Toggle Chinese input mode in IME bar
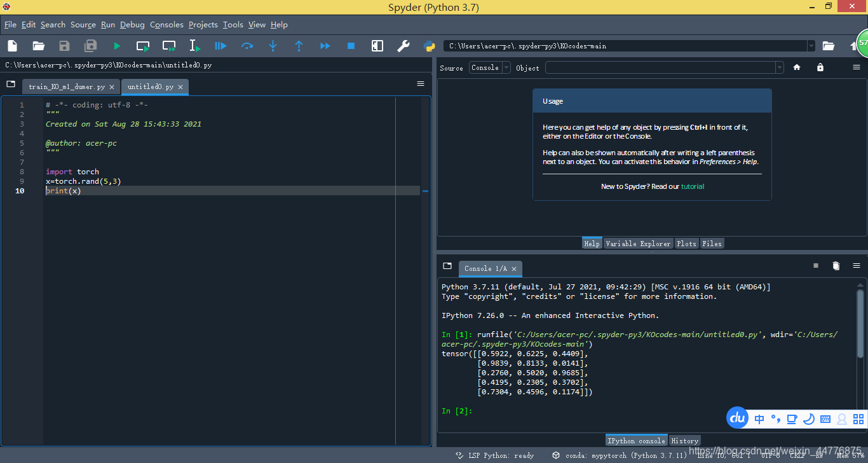868x463 pixels. coord(759,418)
